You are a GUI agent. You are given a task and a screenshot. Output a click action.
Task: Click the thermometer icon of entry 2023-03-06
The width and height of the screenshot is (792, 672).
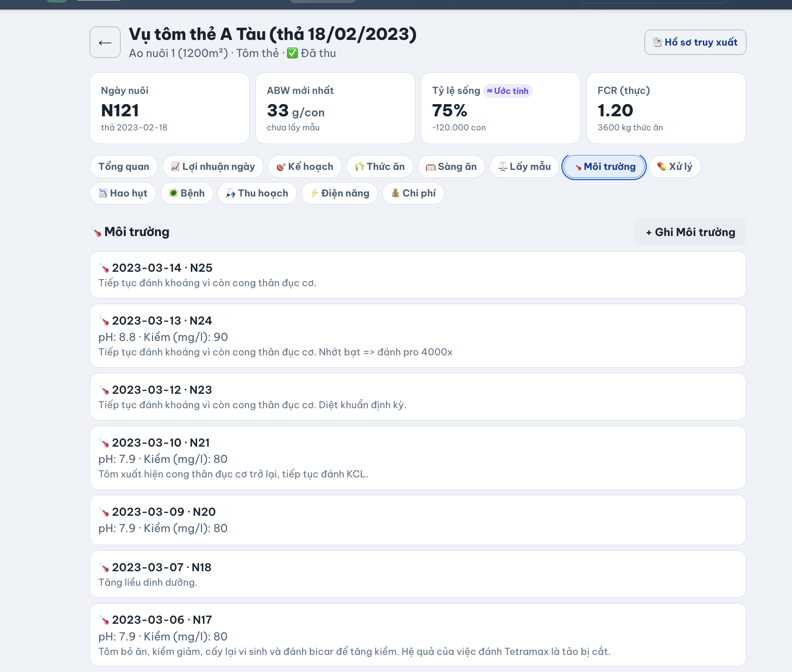(104, 620)
